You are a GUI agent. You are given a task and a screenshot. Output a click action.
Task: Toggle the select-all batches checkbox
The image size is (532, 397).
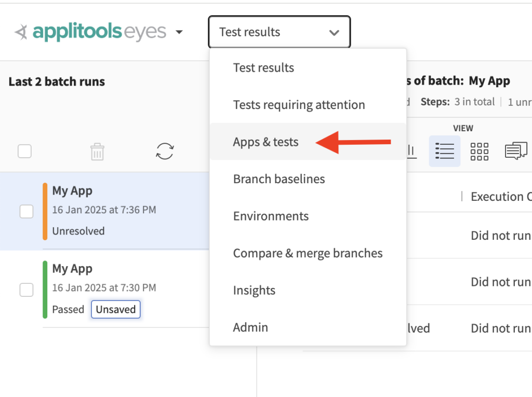click(x=24, y=151)
